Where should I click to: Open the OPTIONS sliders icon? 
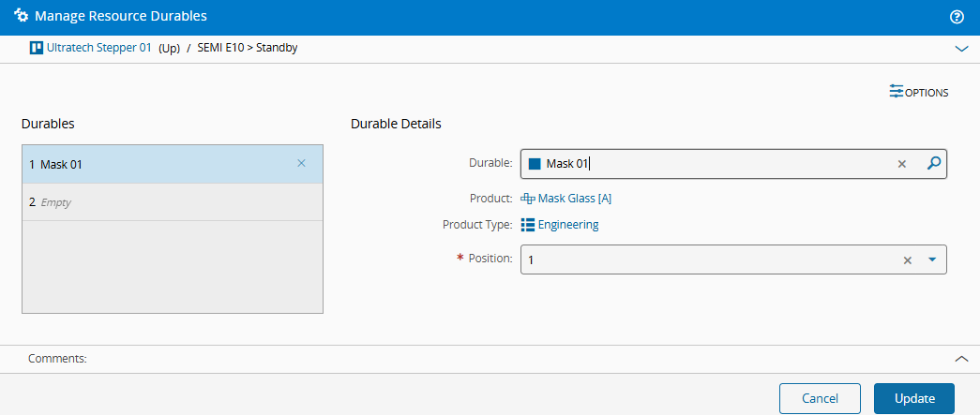pos(897,92)
